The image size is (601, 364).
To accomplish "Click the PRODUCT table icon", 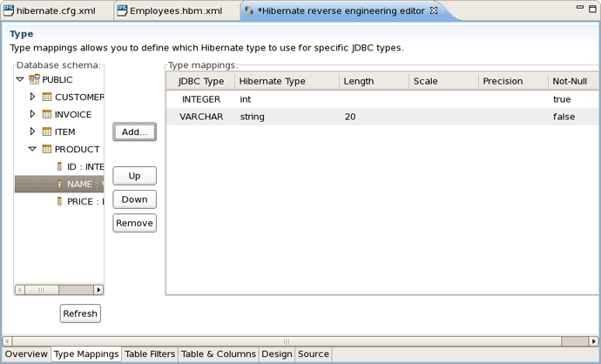I will (47, 149).
